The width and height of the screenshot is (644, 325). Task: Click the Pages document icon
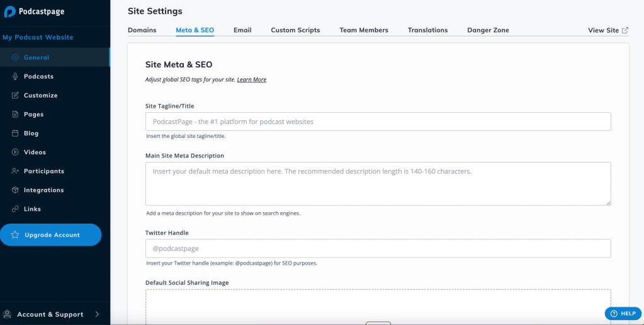(x=15, y=114)
